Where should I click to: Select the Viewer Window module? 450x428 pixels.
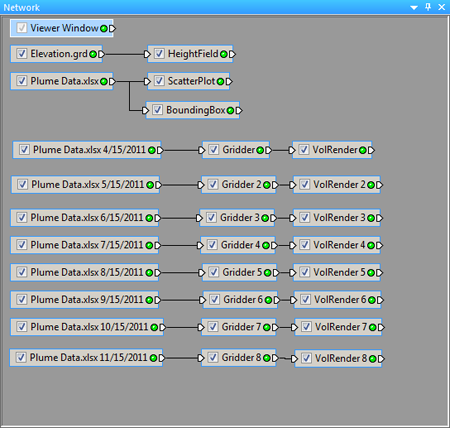click(62, 28)
